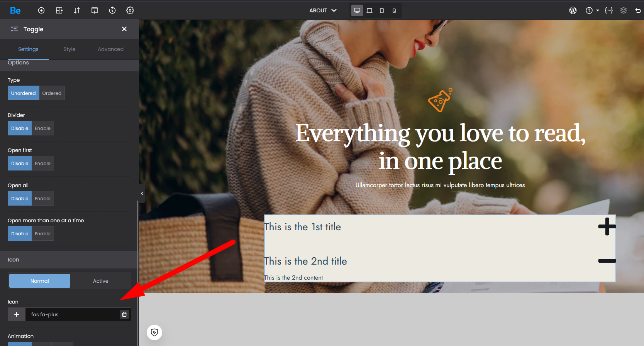The height and width of the screenshot is (346, 644).
Task: Click the undo arrow icon
Action: coord(638,10)
